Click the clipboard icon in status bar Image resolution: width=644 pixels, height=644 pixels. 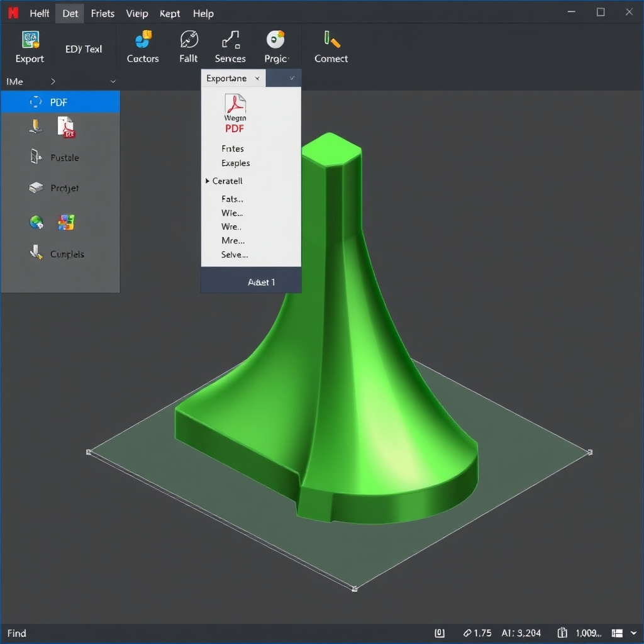tap(562, 633)
